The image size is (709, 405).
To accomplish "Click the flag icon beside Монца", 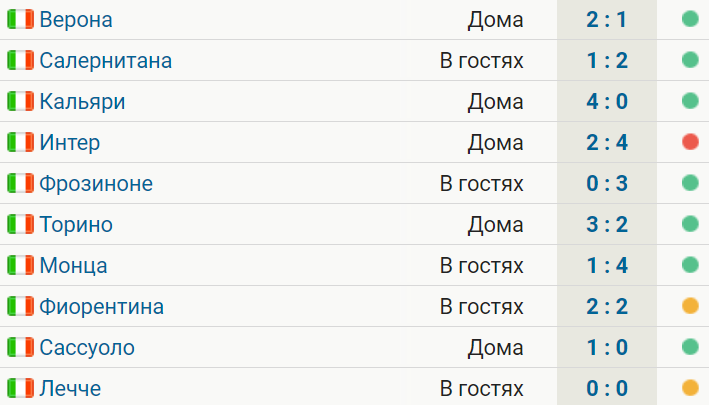I will [20, 265].
